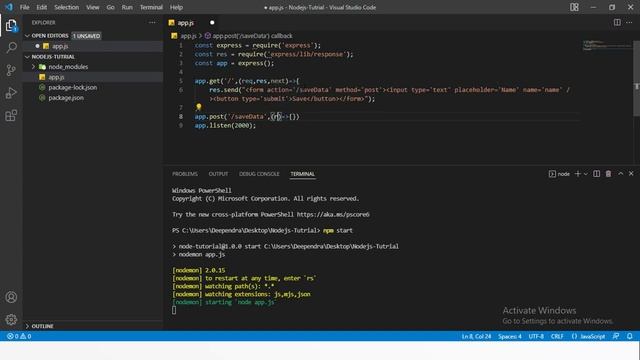Show errors and warnings in status bar
The width and height of the screenshot is (640, 360).
click(19, 336)
